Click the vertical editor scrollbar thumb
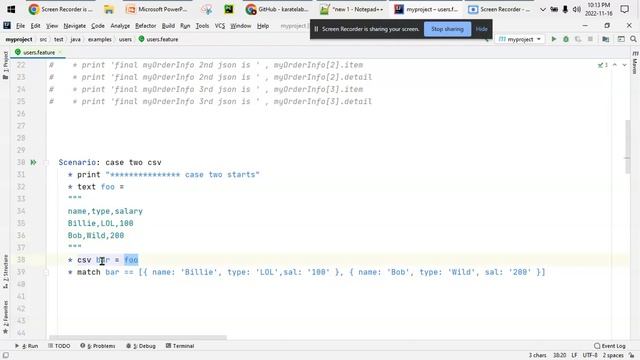Viewport: 640px width, 360px height. click(x=628, y=147)
